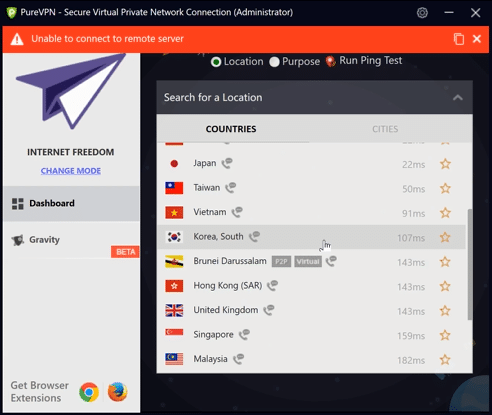The height and width of the screenshot is (415, 492).
Task: Select Singapore country name
Action: click(213, 335)
